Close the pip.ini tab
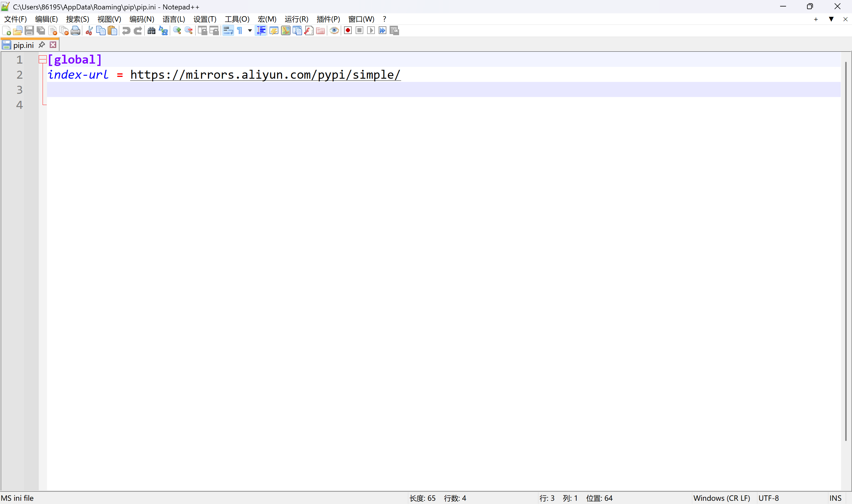This screenshot has height=504, width=852. click(53, 45)
